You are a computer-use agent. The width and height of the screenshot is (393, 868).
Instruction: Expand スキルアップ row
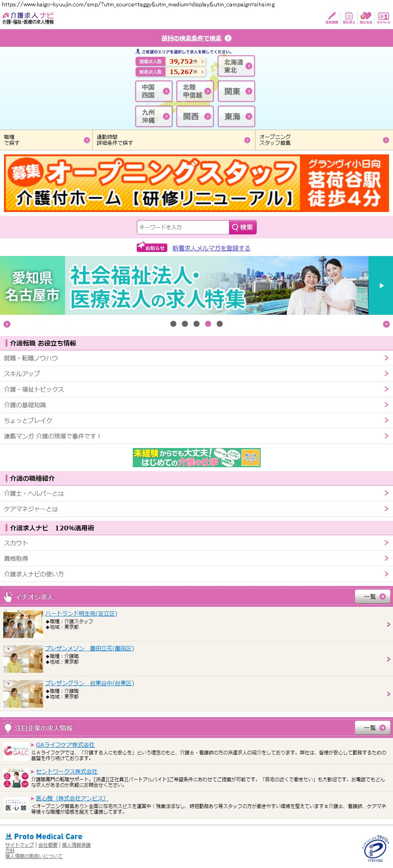point(196,374)
